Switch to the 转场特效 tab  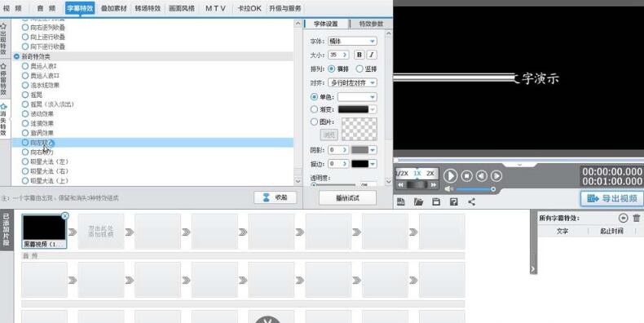tap(148, 8)
